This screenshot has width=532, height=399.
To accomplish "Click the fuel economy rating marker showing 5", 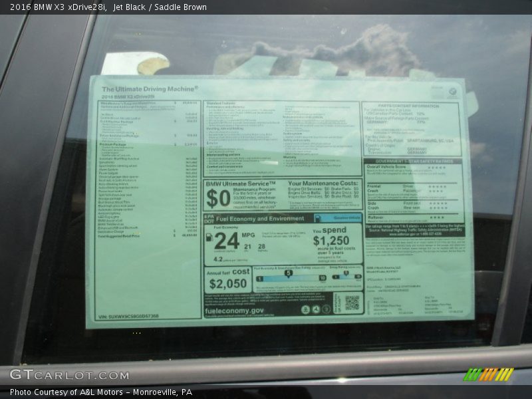I will 288,273.
